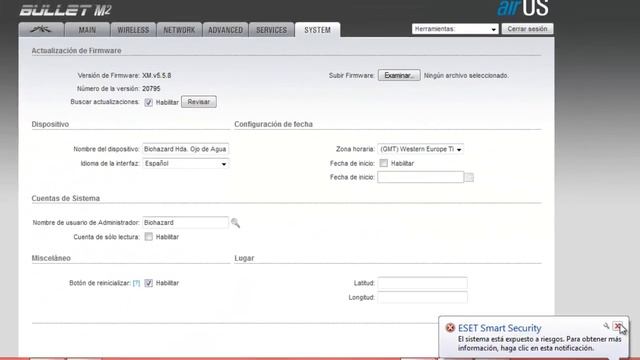The height and width of the screenshot is (360, 640).
Task: Toggle Buscar actualizaciones Habilitar checkbox
Action: click(149, 102)
